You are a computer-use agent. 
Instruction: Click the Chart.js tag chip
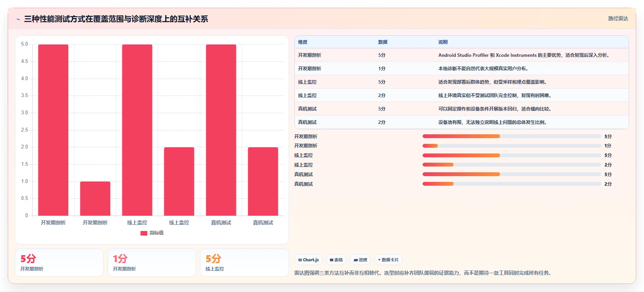(309, 260)
